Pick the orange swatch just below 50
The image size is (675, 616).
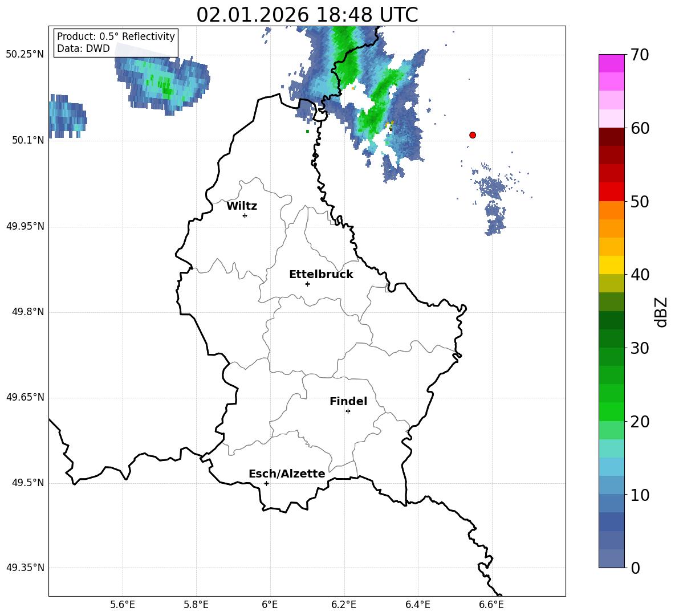click(611, 210)
